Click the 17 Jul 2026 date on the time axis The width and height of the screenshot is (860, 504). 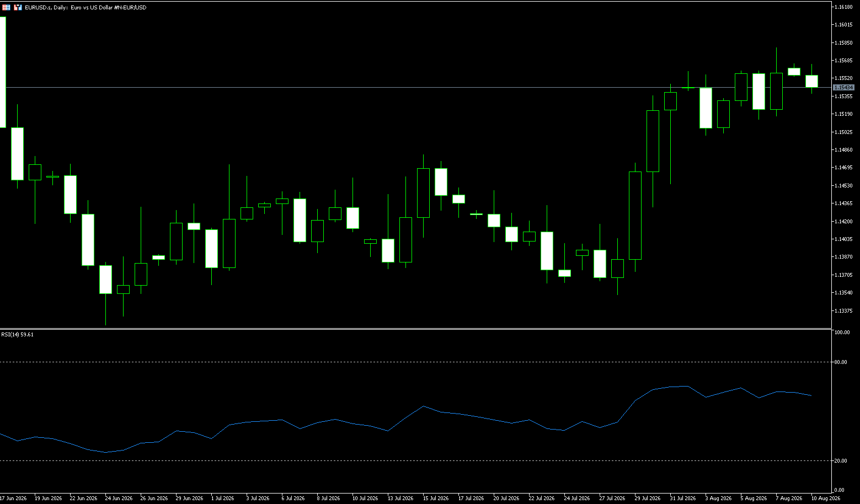pyautogui.click(x=471, y=498)
